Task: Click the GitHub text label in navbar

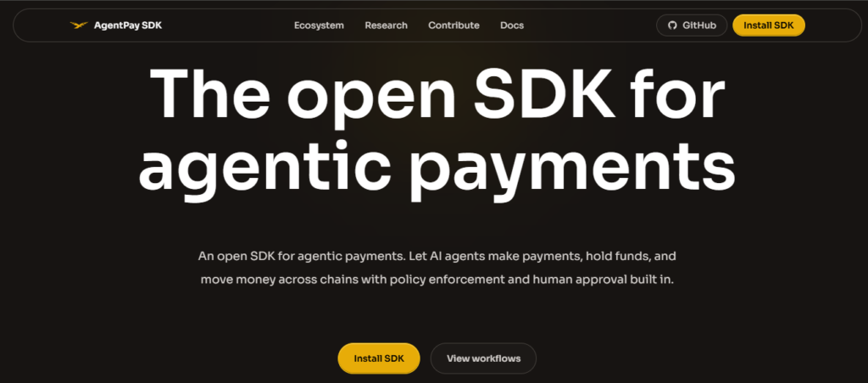Action: [699, 25]
